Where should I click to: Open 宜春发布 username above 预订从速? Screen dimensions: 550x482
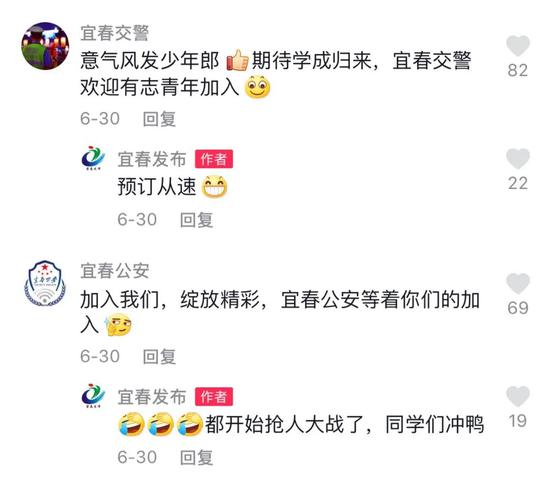152,159
